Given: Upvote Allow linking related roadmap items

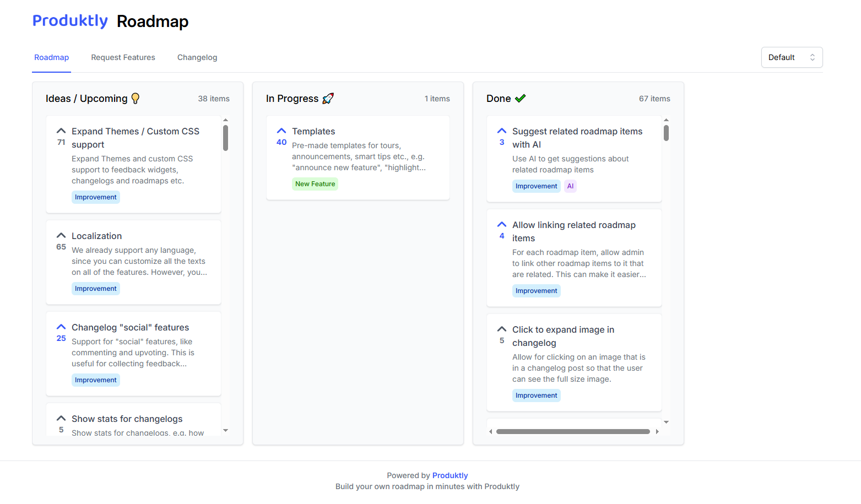Looking at the screenshot, I should point(502,225).
